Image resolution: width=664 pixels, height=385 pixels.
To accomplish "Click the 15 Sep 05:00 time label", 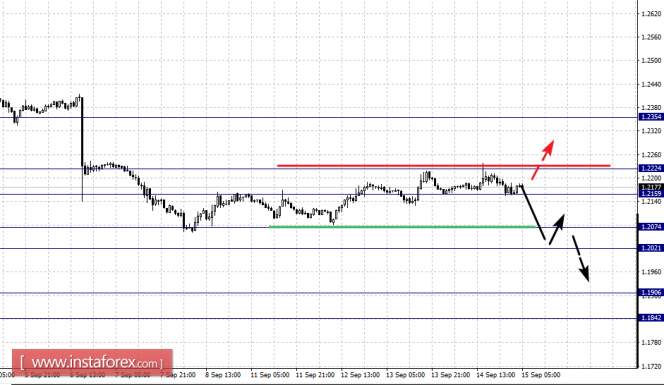I will [x=541, y=375].
